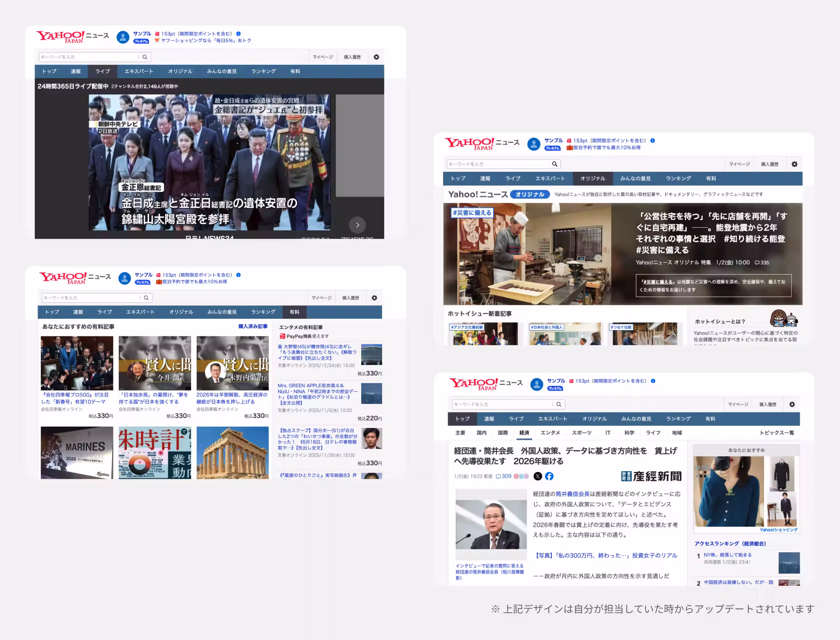This screenshot has width=840, height=640.
Task: Follow the 筒井義信会長 hyperlink in article text
Action: (x=572, y=494)
